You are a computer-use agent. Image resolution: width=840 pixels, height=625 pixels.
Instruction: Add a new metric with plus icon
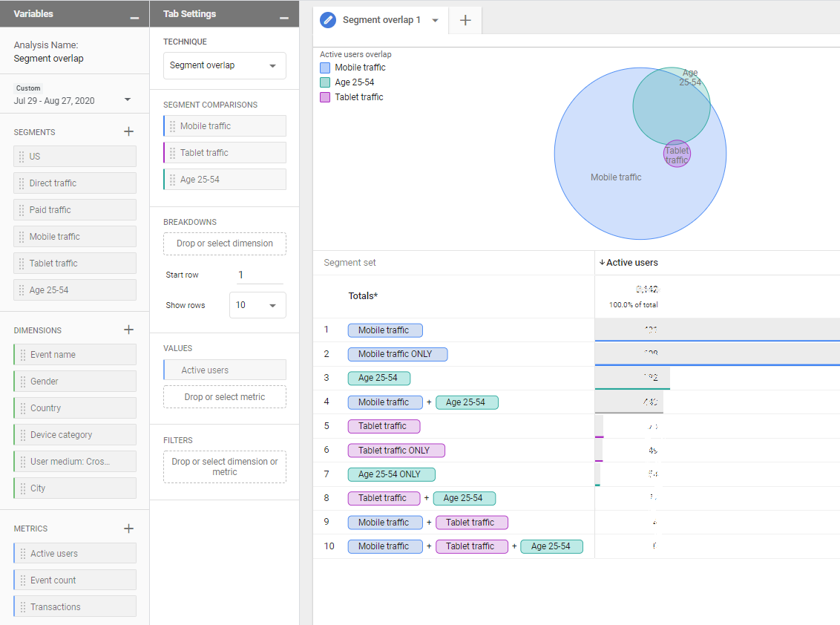coord(128,529)
